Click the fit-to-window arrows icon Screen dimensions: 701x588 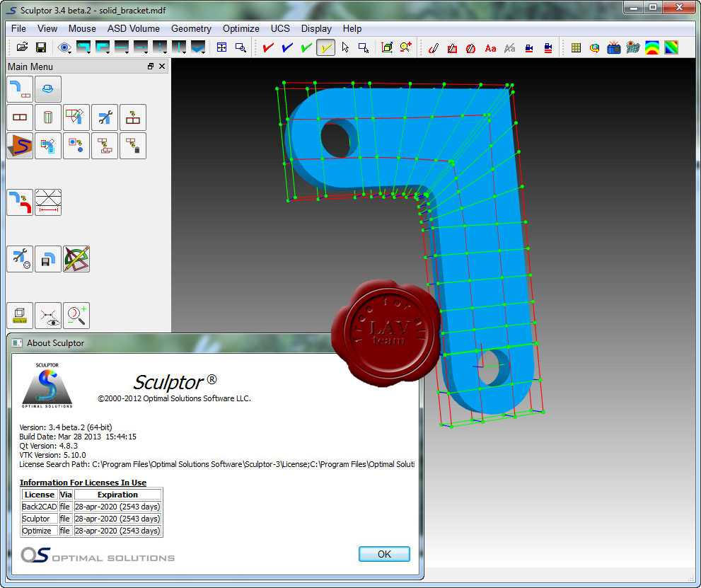click(x=221, y=47)
